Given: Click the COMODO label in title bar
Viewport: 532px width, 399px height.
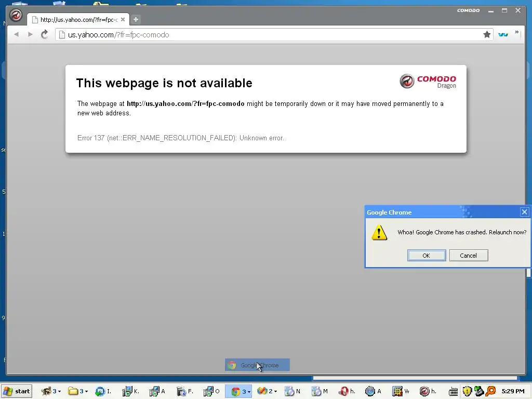Looking at the screenshot, I should click(x=468, y=10).
